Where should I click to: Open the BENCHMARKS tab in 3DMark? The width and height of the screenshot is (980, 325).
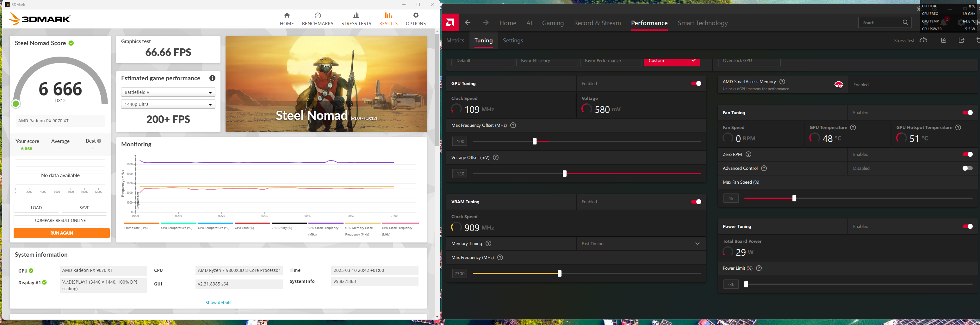(x=318, y=19)
